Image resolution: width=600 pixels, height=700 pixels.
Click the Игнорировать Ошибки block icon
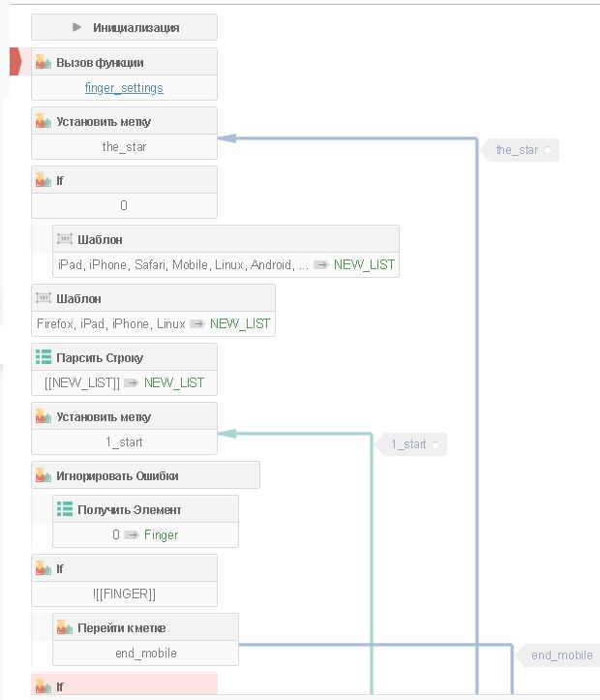[x=43, y=475]
